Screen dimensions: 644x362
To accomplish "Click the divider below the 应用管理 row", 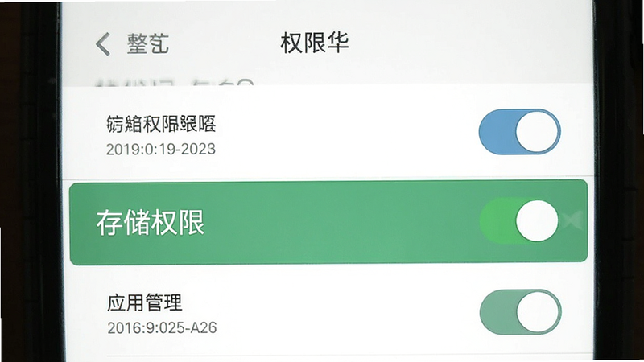I will 349,356.
